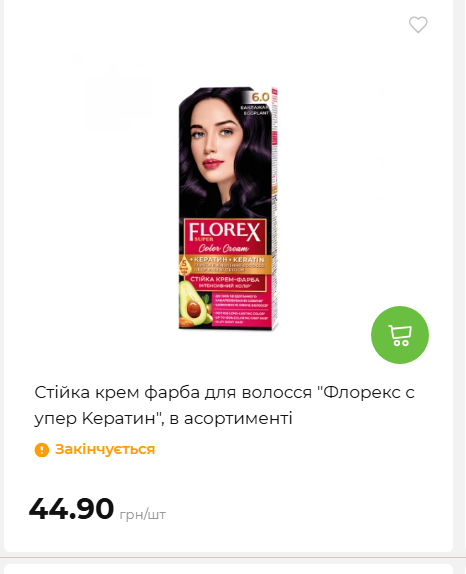
Task: Click the 6.0 shade number on package
Action: tap(260, 97)
